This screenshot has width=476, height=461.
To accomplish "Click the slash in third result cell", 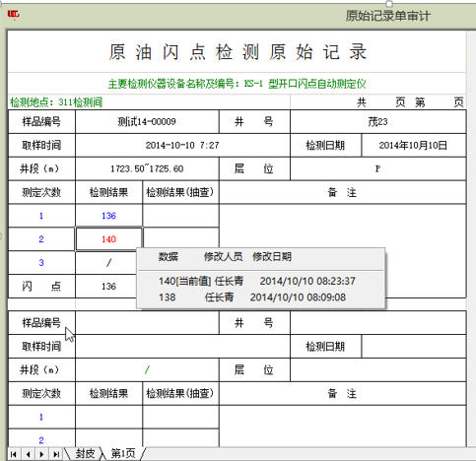I will pos(108,263).
